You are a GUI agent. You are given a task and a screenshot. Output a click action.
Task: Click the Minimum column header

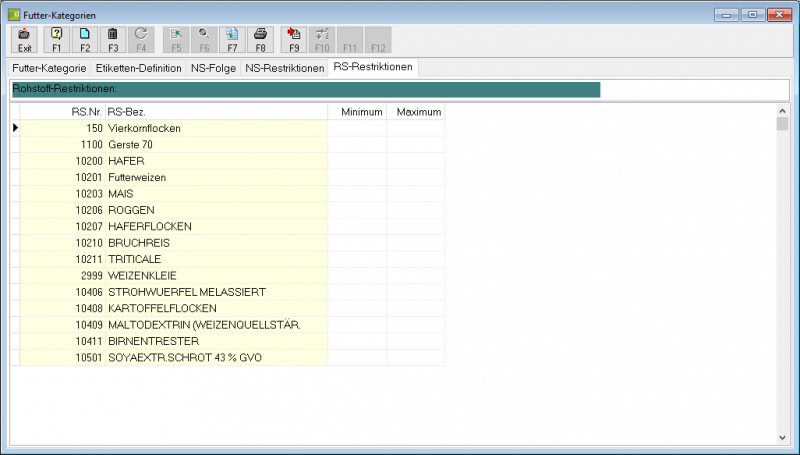[357, 112]
